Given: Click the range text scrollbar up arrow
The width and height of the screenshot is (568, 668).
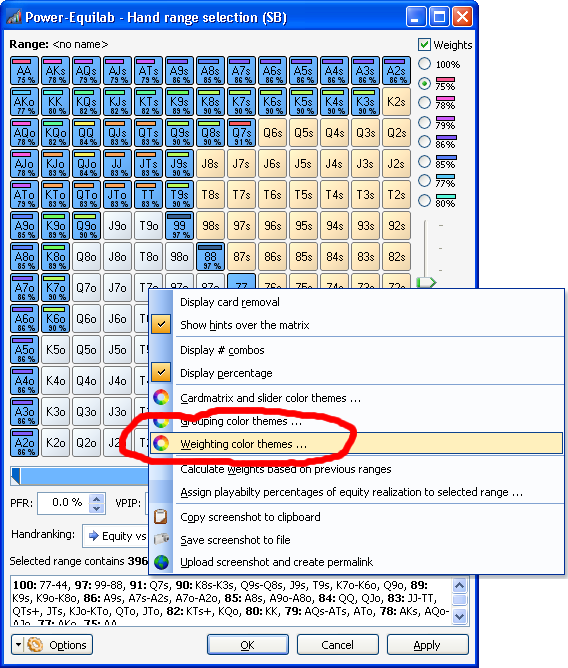Looking at the screenshot, I should coord(459,586).
